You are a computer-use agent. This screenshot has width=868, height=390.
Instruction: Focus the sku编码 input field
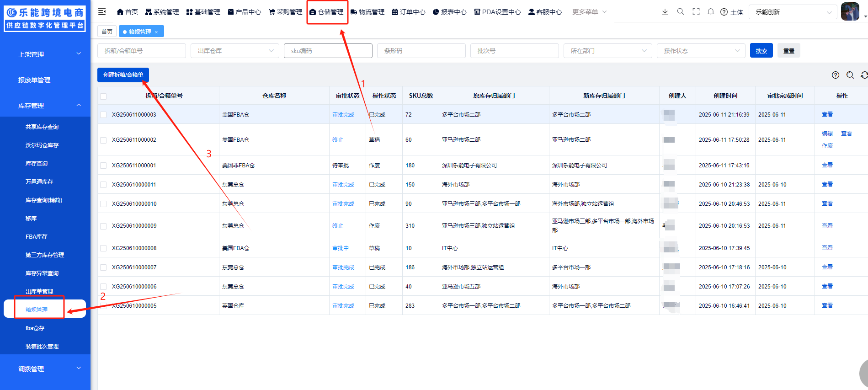click(328, 51)
